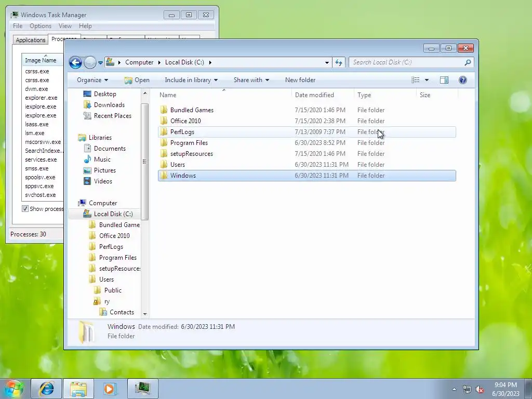Select the Program Files folder icon in list
Screen dimensions: 532x399
coord(164,142)
